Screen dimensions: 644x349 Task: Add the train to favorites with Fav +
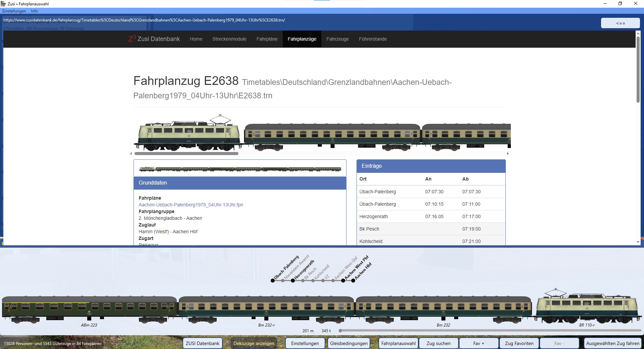pyautogui.click(x=478, y=343)
